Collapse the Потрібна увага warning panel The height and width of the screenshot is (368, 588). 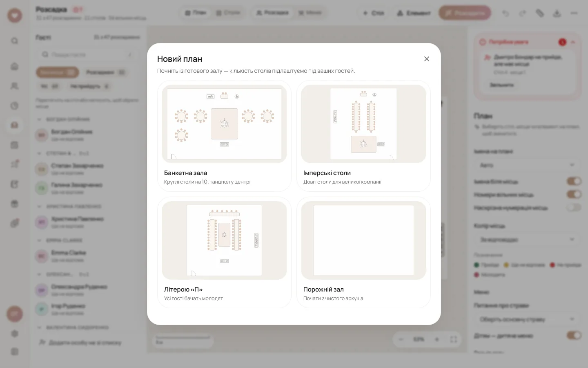(573, 42)
